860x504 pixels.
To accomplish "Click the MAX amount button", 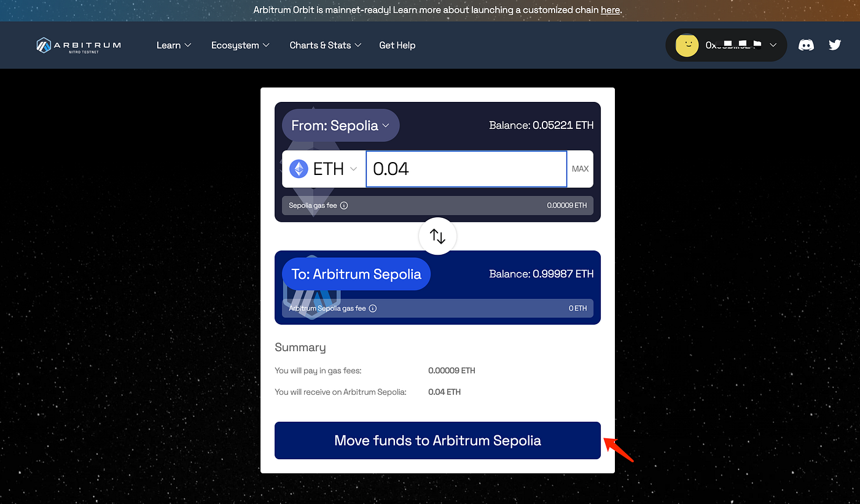I will (x=580, y=169).
